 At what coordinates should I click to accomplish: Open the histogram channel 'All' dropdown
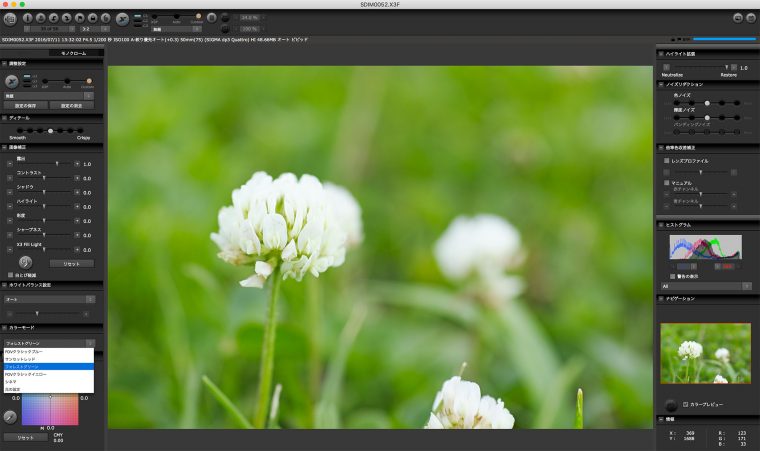tap(706, 286)
